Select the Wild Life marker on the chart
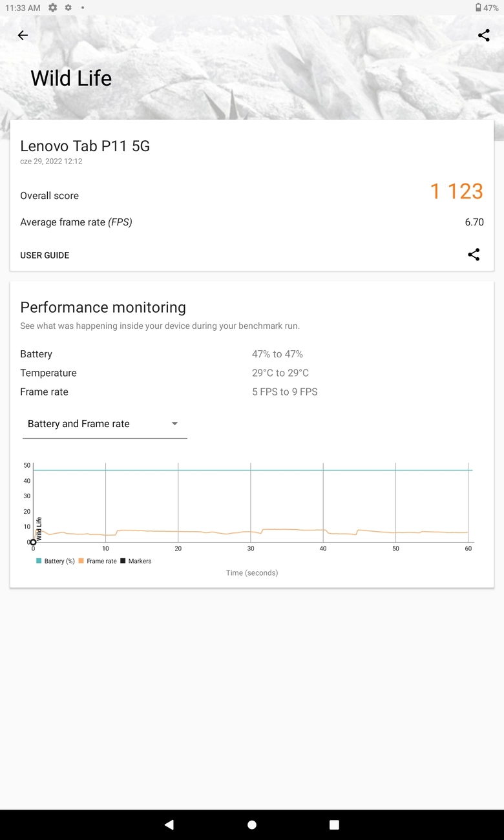Image resolution: width=504 pixels, height=840 pixels. point(34,541)
